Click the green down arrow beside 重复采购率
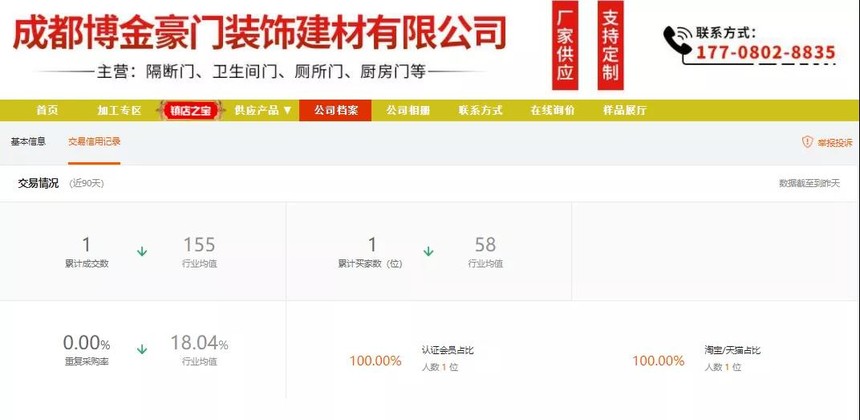Screen dimensions: 860x420 pyautogui.click(x=142, y=349)
